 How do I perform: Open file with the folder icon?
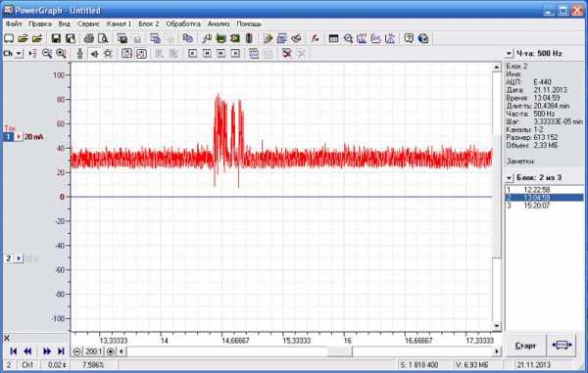pos(23,38)
